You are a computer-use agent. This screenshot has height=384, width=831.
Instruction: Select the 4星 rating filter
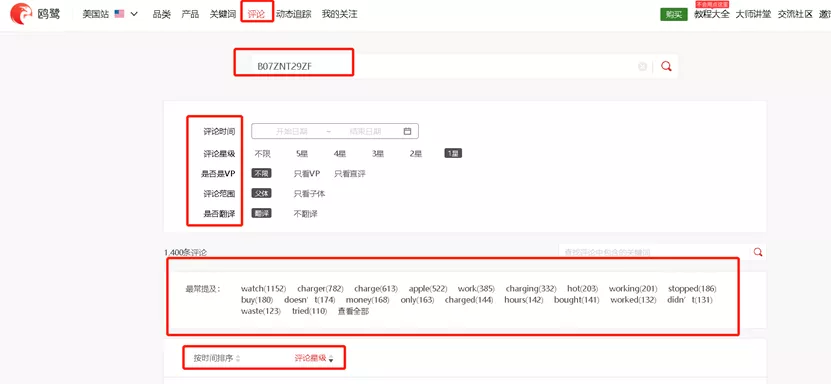coord(340,154)
